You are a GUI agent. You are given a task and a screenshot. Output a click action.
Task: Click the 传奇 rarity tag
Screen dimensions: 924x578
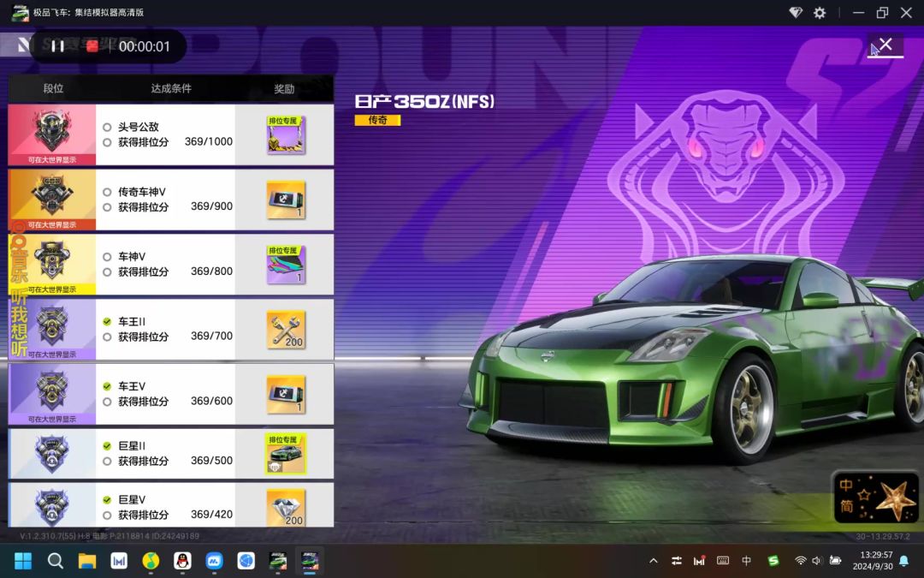point(377,121)
